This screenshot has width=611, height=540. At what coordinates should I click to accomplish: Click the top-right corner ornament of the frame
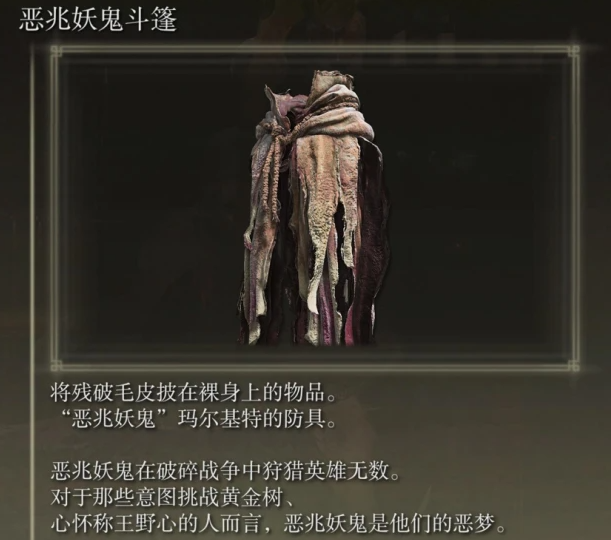click(x=573, y=51)
